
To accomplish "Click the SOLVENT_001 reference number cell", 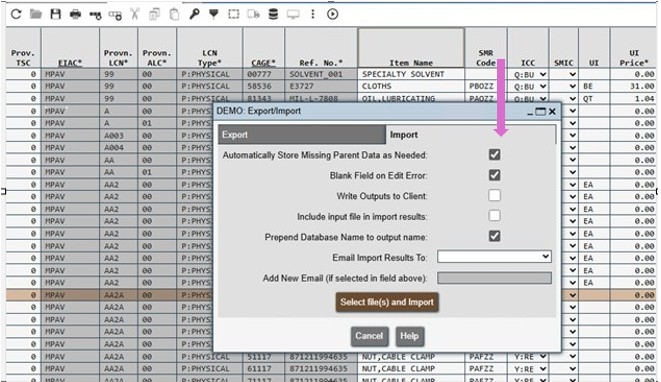I will (321, 74).
